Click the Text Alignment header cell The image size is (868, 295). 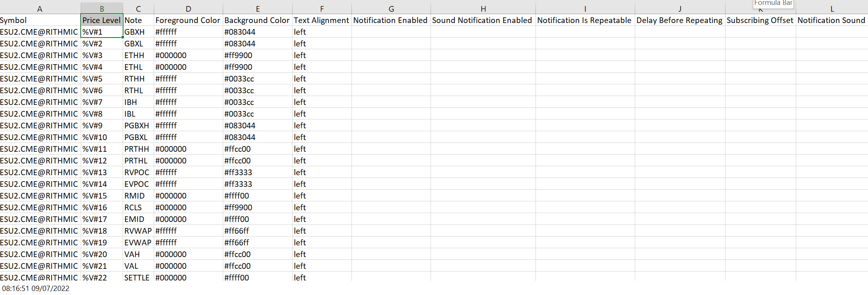[322, 20]
